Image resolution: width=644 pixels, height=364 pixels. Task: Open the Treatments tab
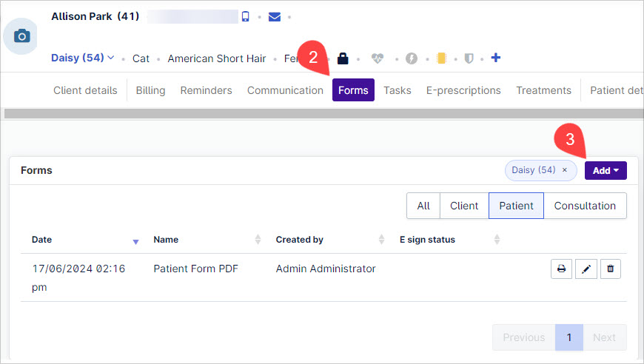point(543,90)
